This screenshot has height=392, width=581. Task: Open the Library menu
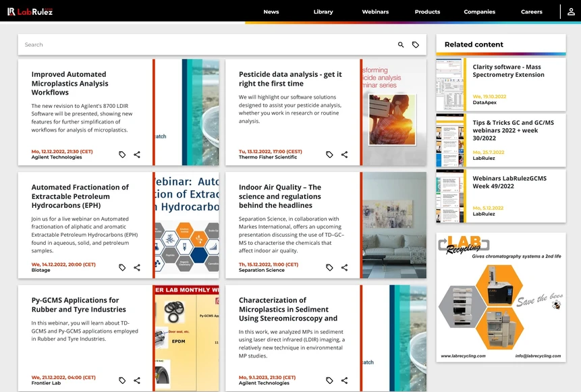[323, 12]
